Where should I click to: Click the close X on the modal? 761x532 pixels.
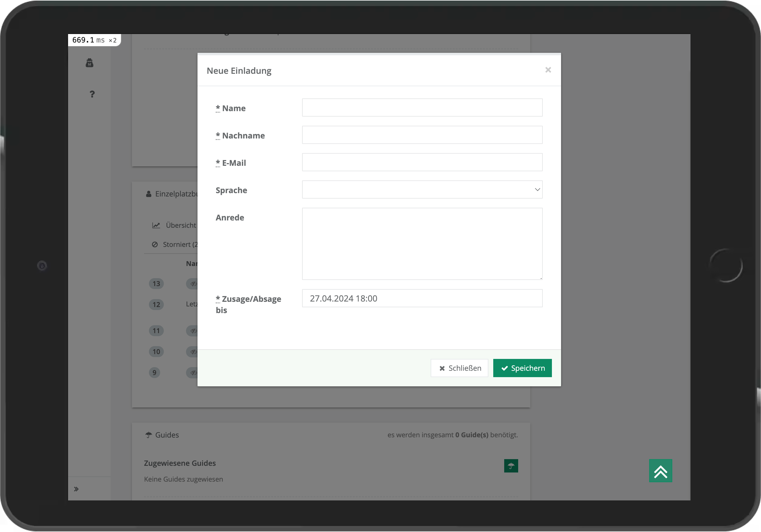(548, 70)
